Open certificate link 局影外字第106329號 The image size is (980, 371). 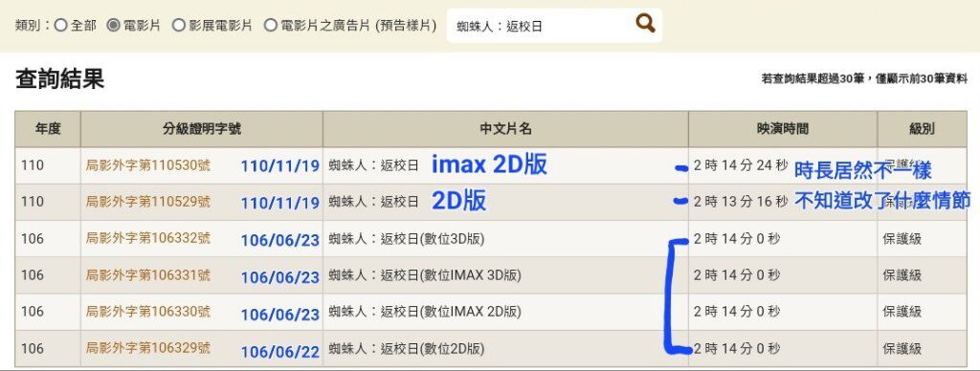(x=148, y=348)
